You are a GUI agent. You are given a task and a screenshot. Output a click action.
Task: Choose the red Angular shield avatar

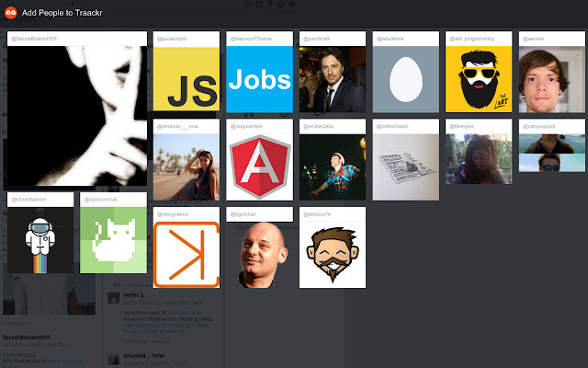point(259,167)
